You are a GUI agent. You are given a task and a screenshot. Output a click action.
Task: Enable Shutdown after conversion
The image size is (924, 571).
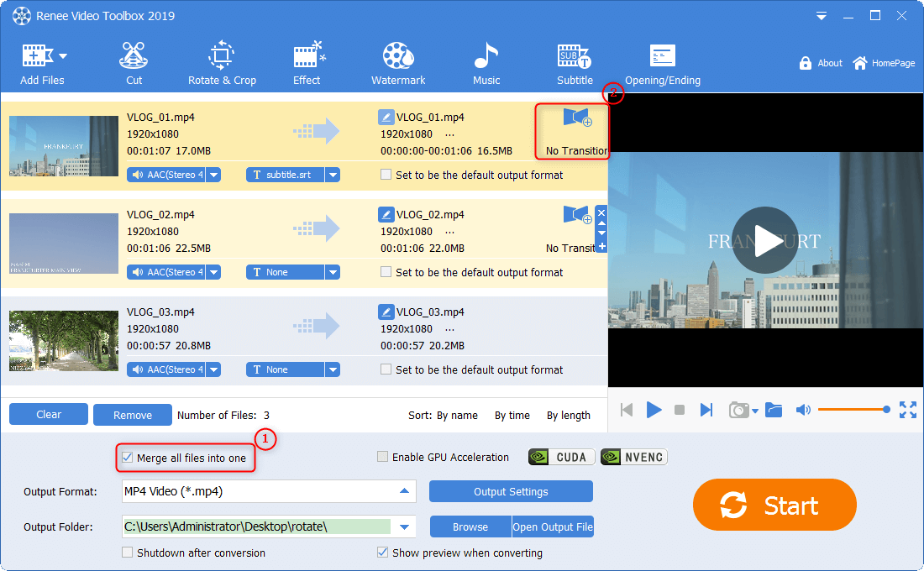click(128, 553)
